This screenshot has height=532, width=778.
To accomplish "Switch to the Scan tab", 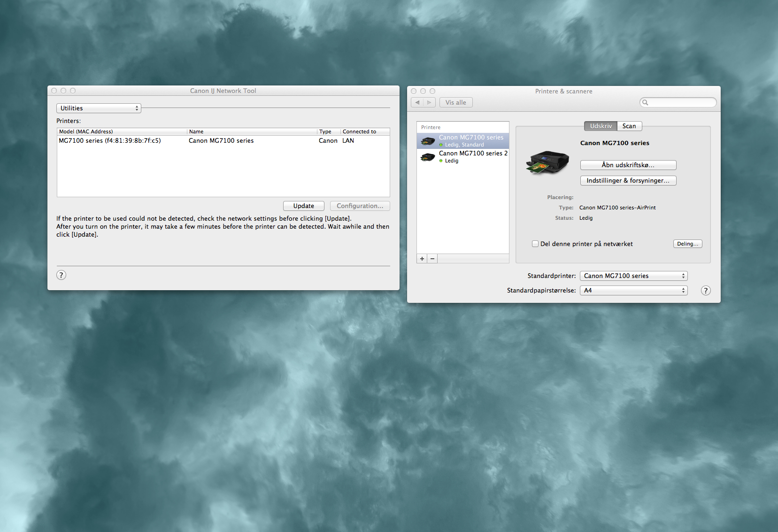I will click(629, 126).
